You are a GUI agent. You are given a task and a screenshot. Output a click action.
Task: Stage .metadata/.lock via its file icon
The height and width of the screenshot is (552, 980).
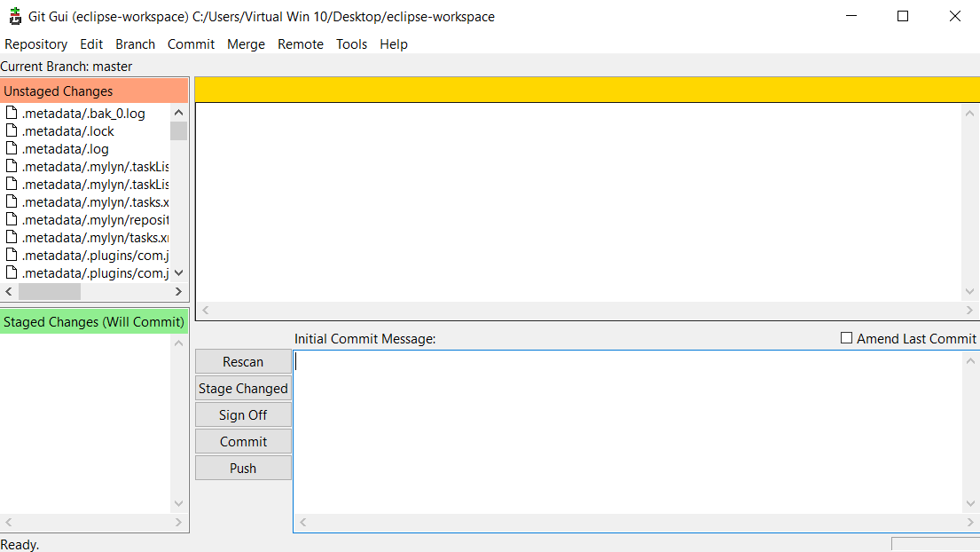(x=12, y=130)
